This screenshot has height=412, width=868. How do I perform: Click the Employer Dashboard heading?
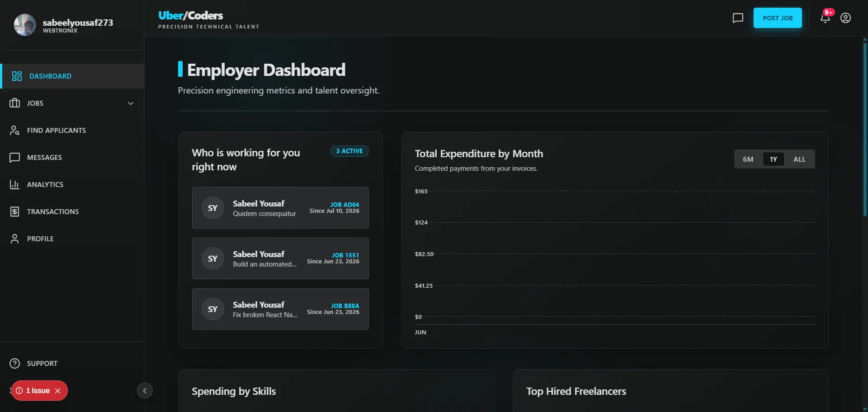(266, 70)
